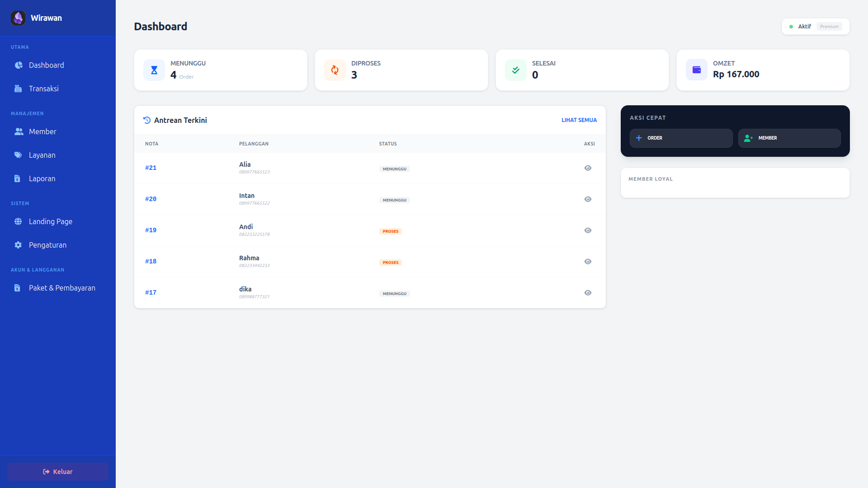868x488 pixels.
Task: Open Pengaturan via the gear icon
Action: pos(18,245)
